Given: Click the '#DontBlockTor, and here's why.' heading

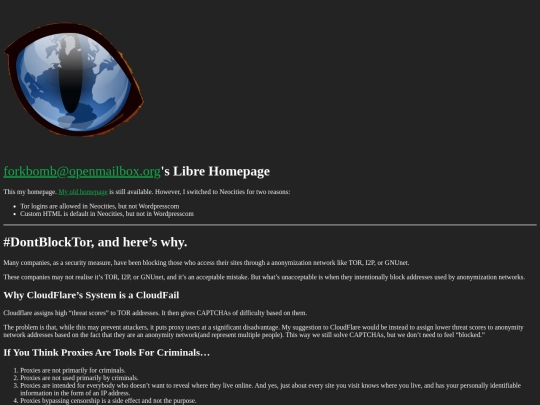Looking at the screenshot, I should click(95, 242).
